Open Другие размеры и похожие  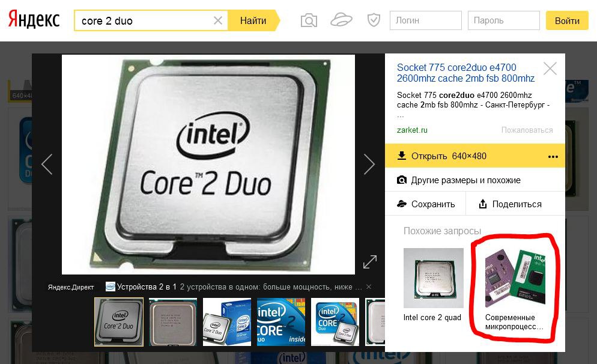(475, 180)
